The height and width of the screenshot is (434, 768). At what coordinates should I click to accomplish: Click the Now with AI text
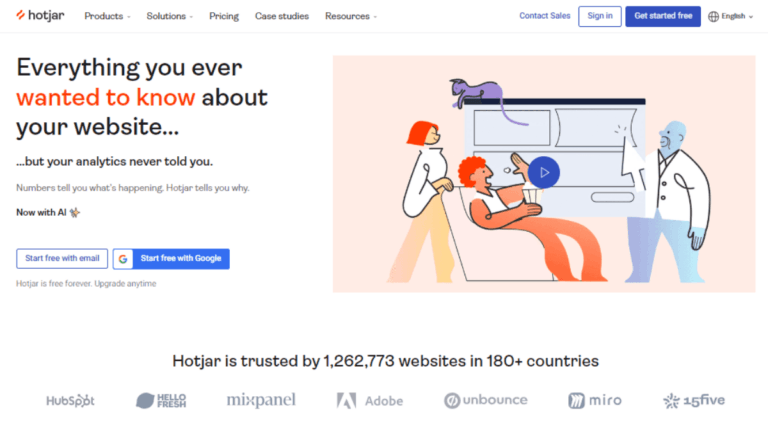[x=41, y=213]
